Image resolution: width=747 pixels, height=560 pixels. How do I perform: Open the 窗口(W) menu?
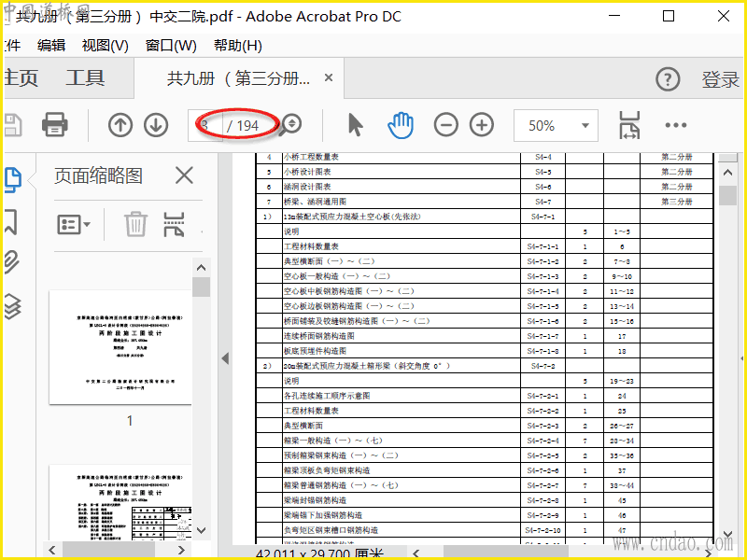coord(171,46)
